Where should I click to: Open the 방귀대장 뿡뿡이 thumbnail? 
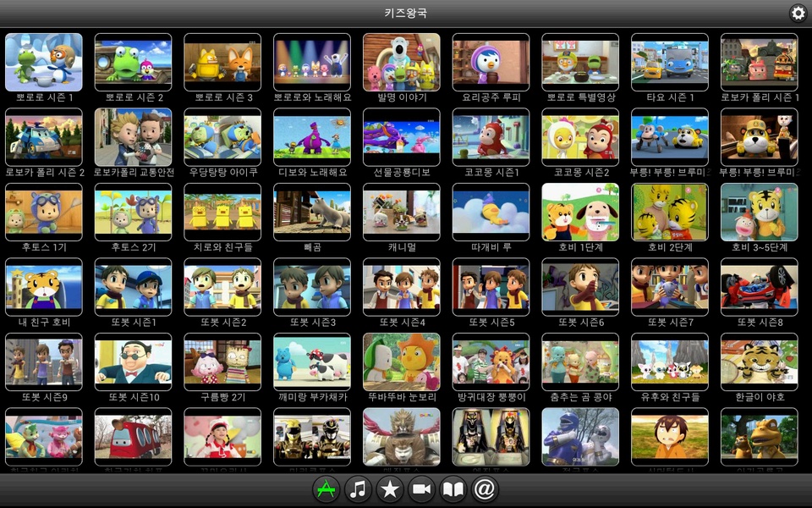click(491, 362)
